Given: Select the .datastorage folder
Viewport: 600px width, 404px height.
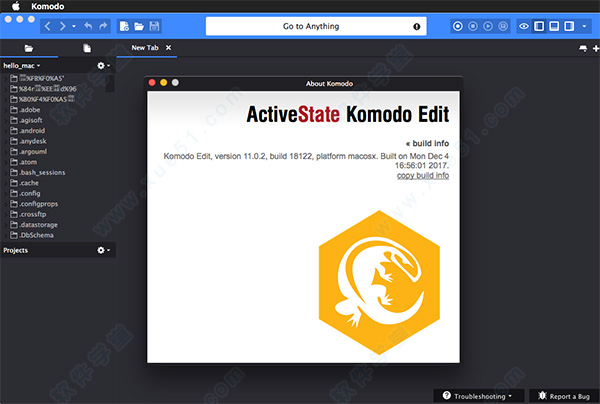Looking at the screenshot, I should click(x=39, y=225).
